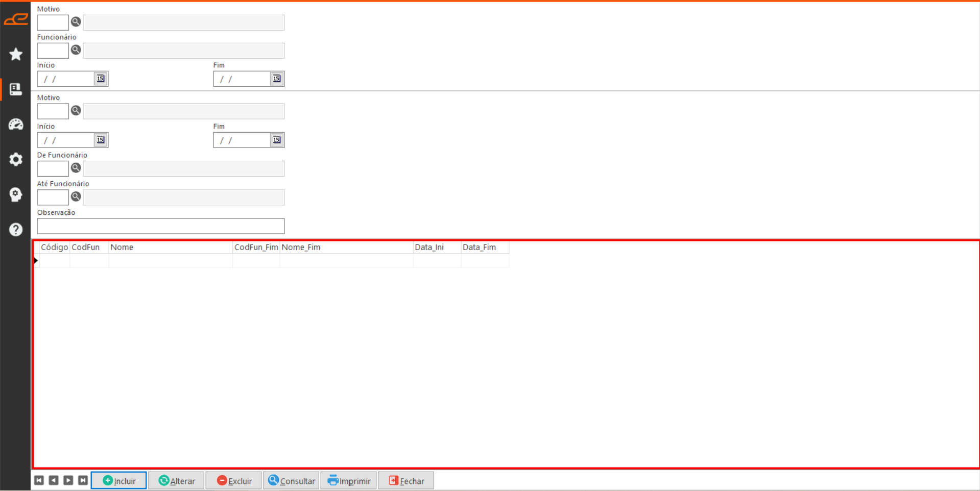Click the search icon beside top Motivo

76,22
